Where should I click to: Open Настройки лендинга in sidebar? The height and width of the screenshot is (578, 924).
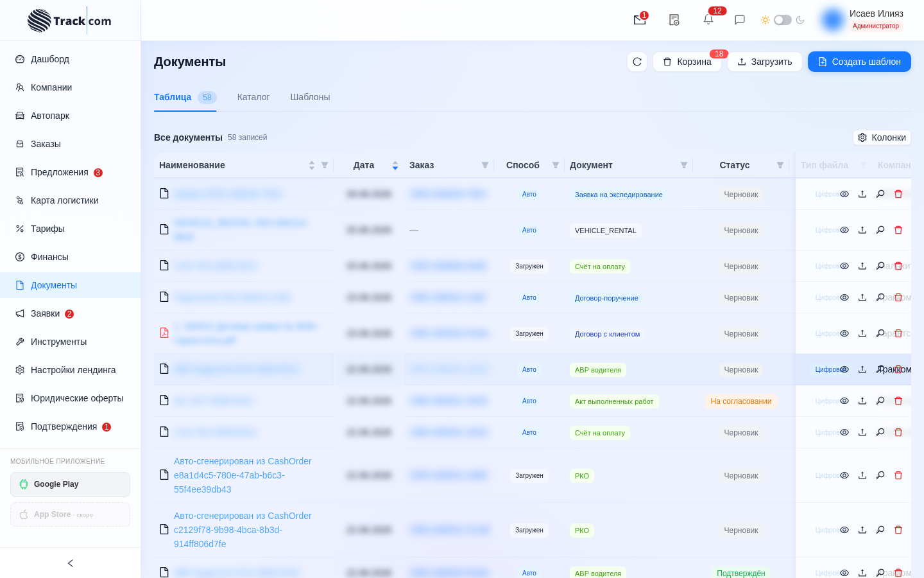tap(71, 370)
